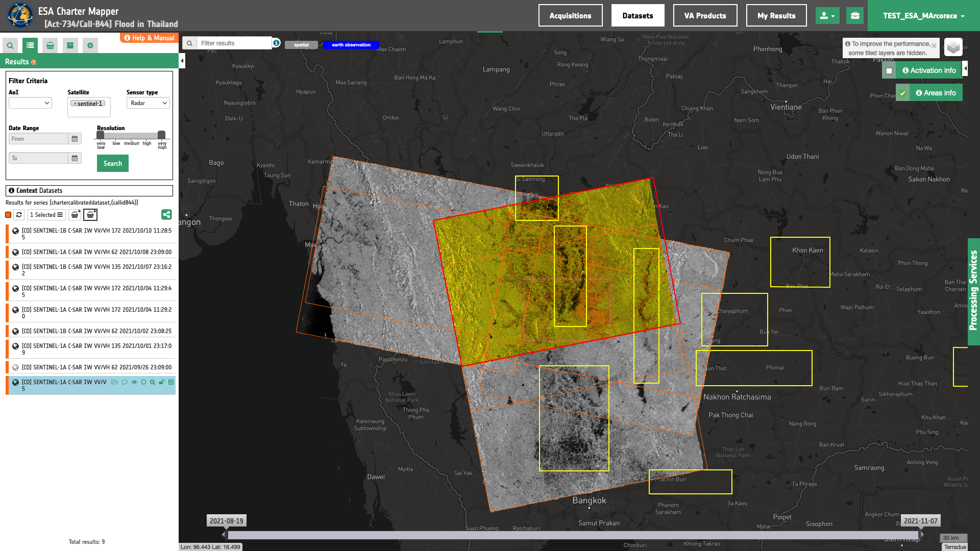This screenshot has width=980, height=551.
Task: Remove the sentinel-1 satellite filter tag
Action: [x=75, y=104]
